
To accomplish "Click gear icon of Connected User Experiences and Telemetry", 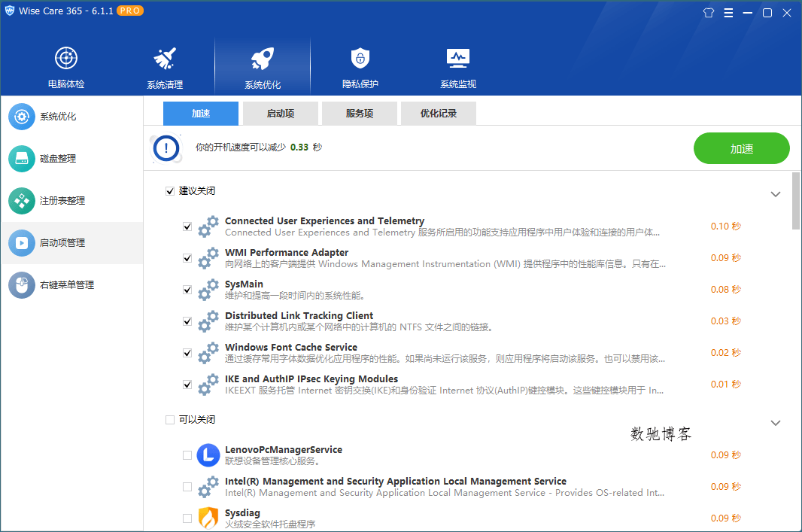I will tap(208, 226).
